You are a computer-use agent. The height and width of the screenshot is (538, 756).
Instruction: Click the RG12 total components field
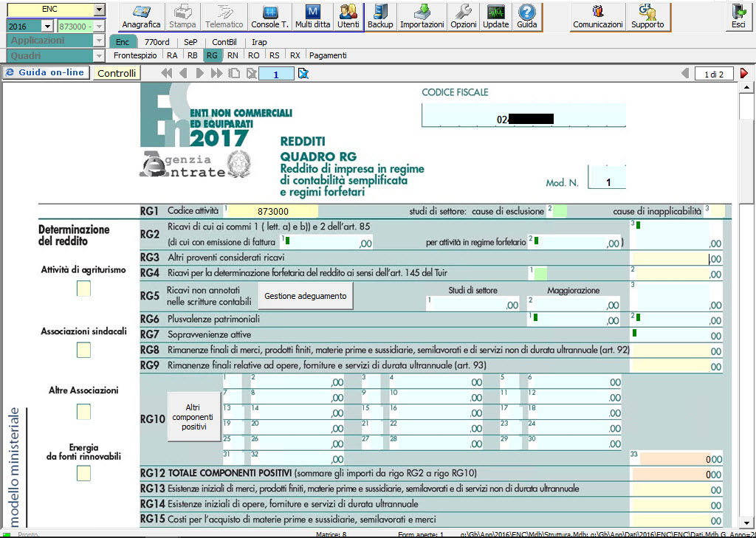click(x=676, y=475)
